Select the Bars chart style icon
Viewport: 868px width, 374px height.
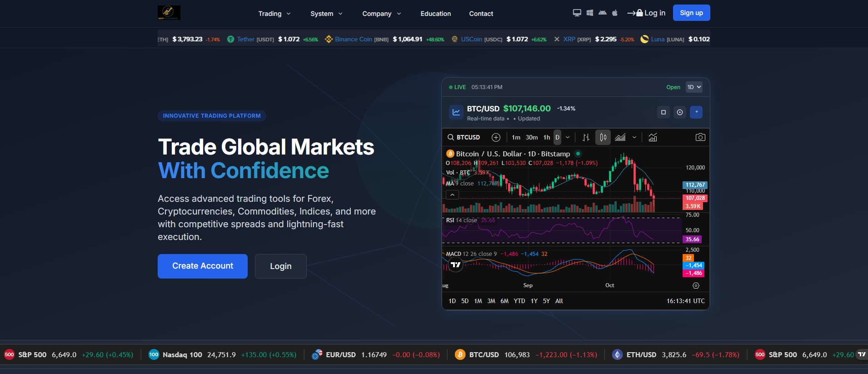click(x=586, y=137)
